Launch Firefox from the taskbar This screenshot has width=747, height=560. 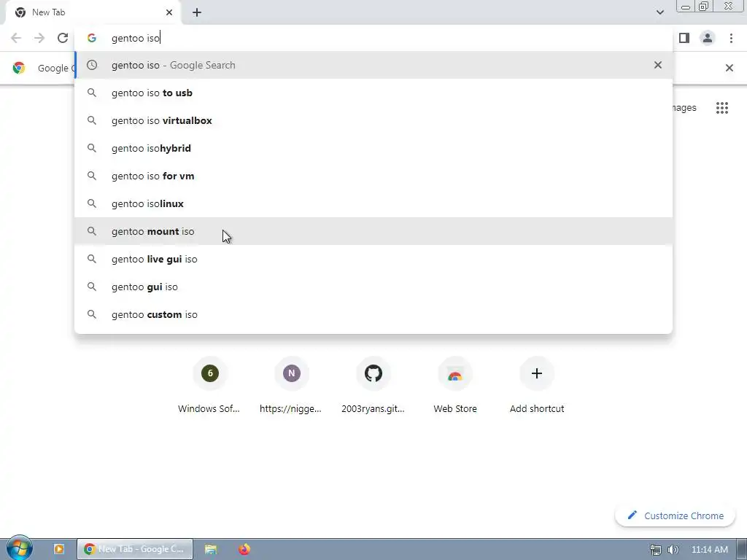(x=244, y=549)
